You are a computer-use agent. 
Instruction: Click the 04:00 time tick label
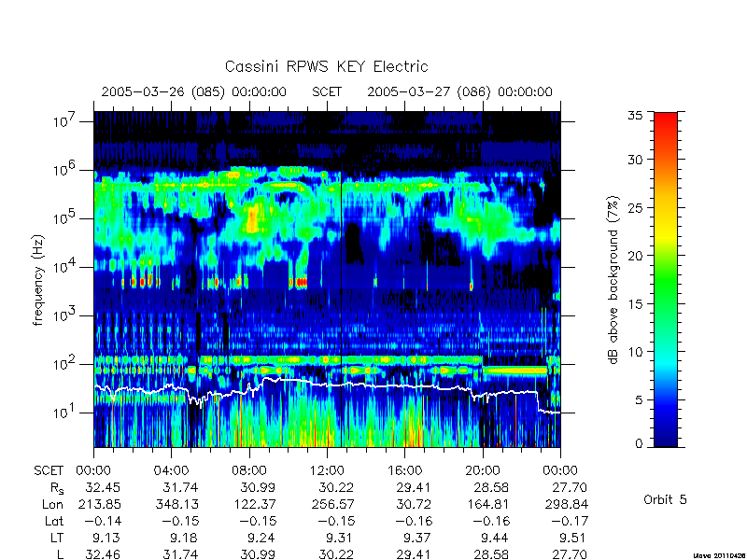(172, 470)
